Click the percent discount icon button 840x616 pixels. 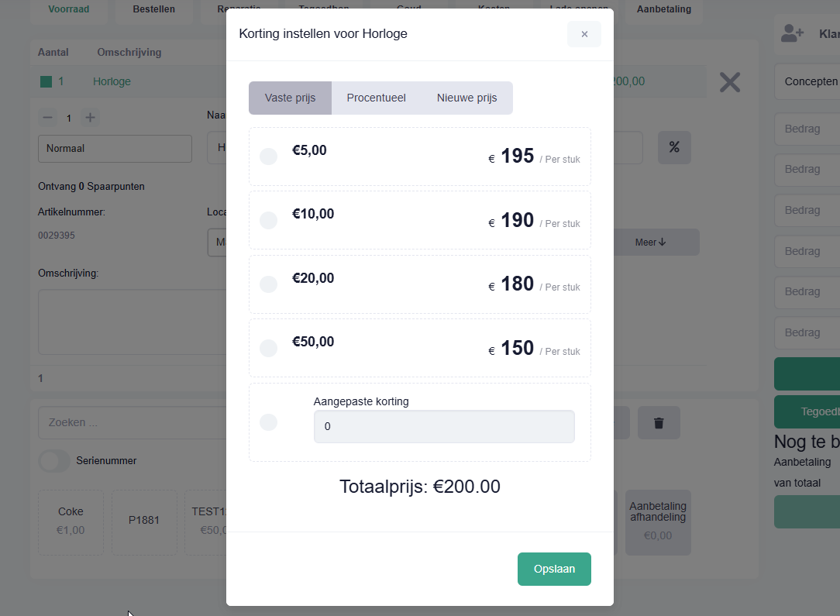pos(674,147)
